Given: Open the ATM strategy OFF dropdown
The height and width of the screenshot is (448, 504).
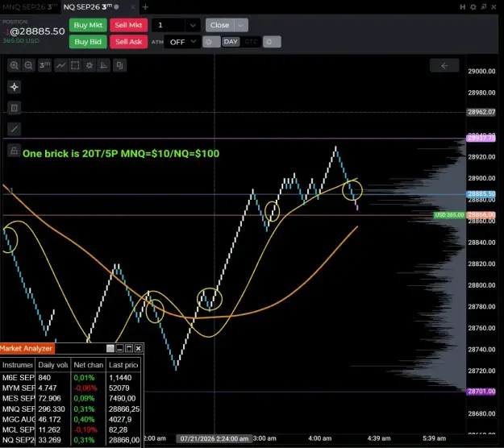Looking at the screenshot, I should pos(182,42).
